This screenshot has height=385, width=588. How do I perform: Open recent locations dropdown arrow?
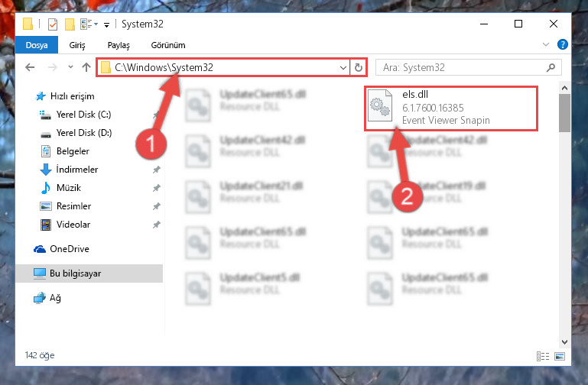pyautogui.click(x=70, y=67)
